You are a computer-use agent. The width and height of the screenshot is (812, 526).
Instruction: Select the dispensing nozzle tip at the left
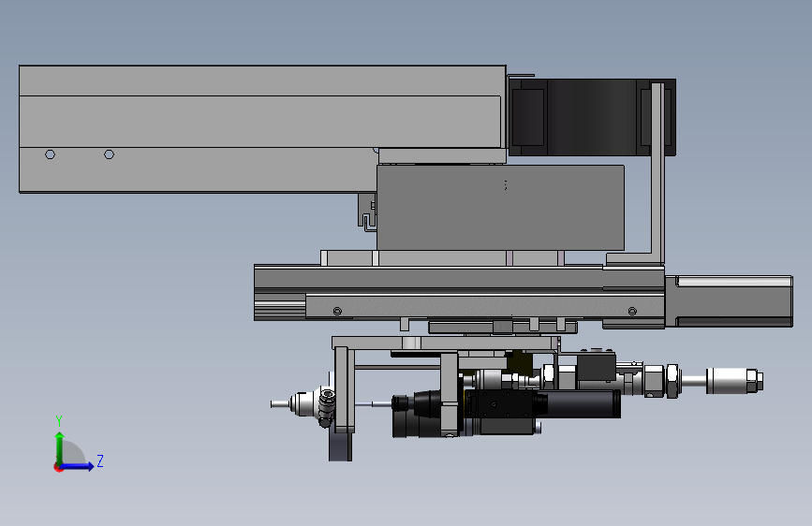coord(280,403)
